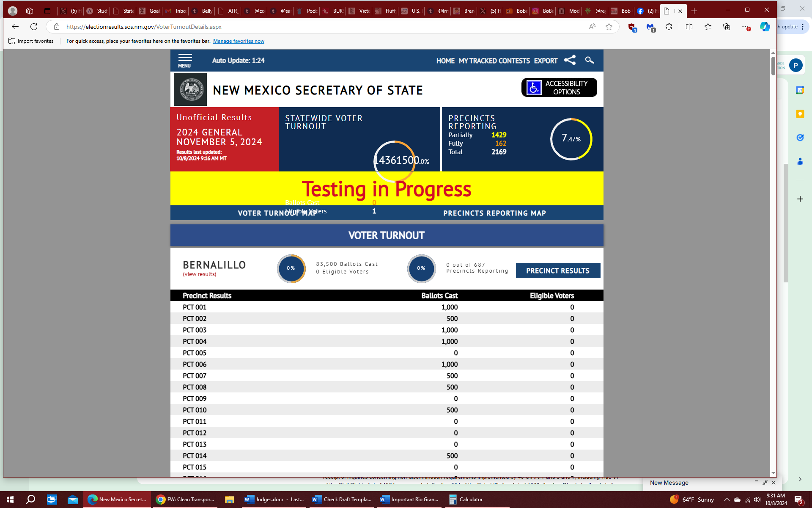Open Calculator from the taskbar
Viewport: 812px width, 508px height.
(466, 500)
